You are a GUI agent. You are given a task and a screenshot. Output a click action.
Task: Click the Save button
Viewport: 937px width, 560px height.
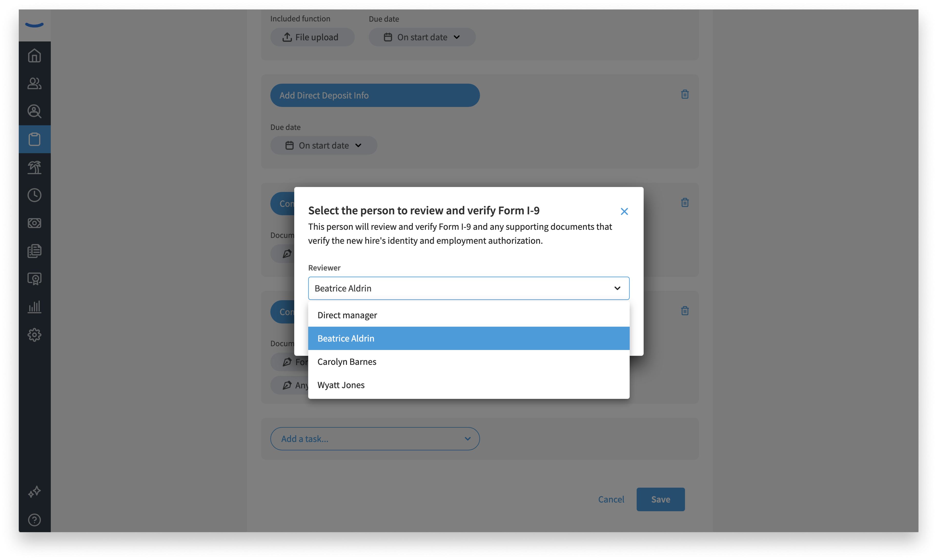(660, 499)
